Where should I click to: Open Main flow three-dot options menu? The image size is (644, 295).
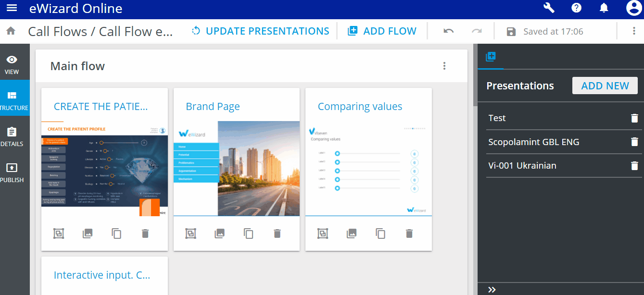tap(444, 66)
